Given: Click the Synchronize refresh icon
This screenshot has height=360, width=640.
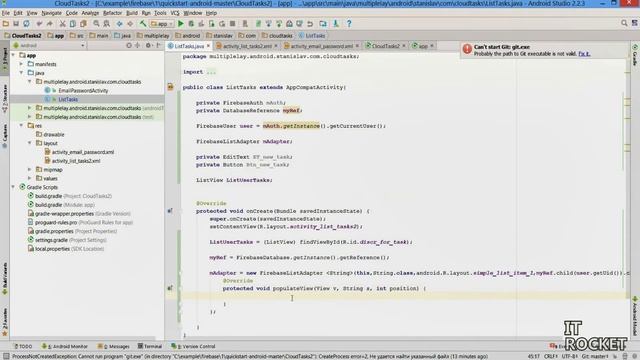Looking at the screenshot, I should click(x=27, y=24).
